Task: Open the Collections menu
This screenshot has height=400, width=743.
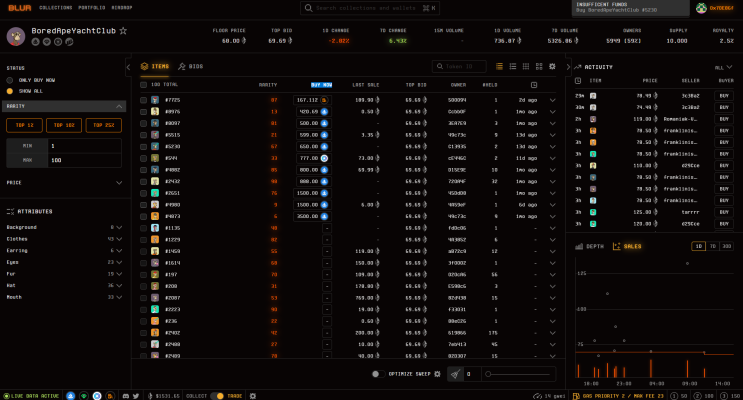Action: coord(56,8)
